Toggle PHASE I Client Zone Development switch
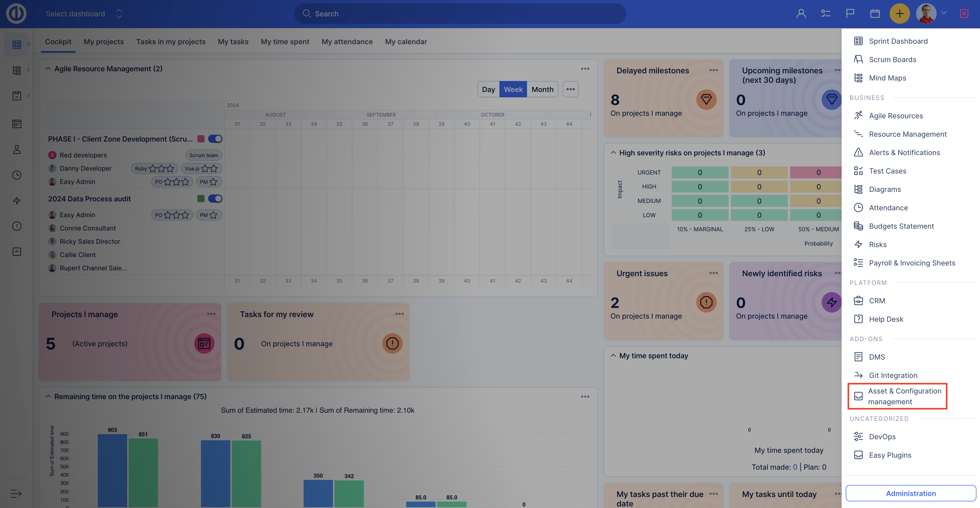Viewport: 980px width, 508px height. click(215, 139)
